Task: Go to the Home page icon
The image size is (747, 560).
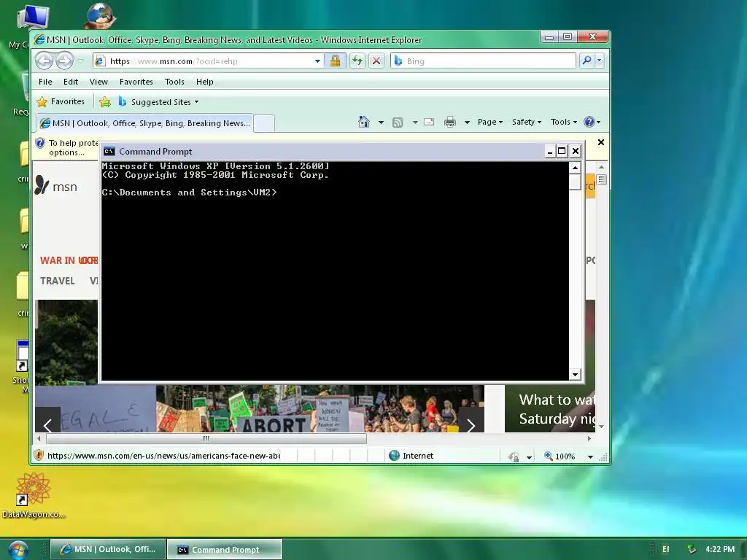Action: [x=364, y=122]
